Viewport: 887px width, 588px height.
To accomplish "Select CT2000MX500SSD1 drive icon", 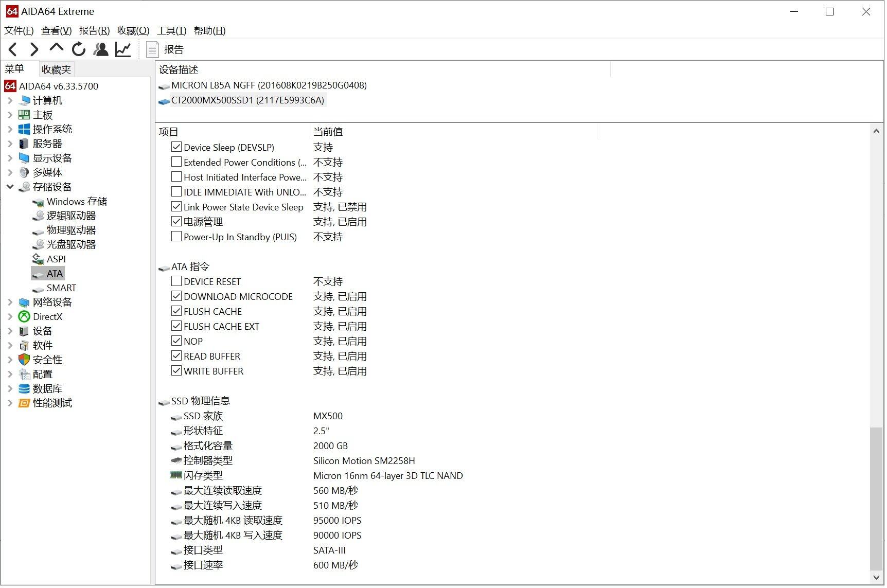I will click(x=164, y=101).
